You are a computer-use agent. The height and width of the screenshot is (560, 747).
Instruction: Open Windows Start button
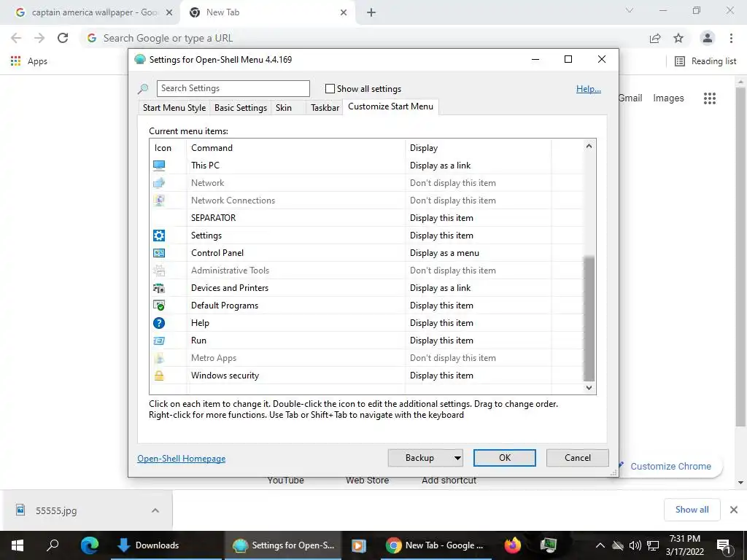click(x=18, y=545)
